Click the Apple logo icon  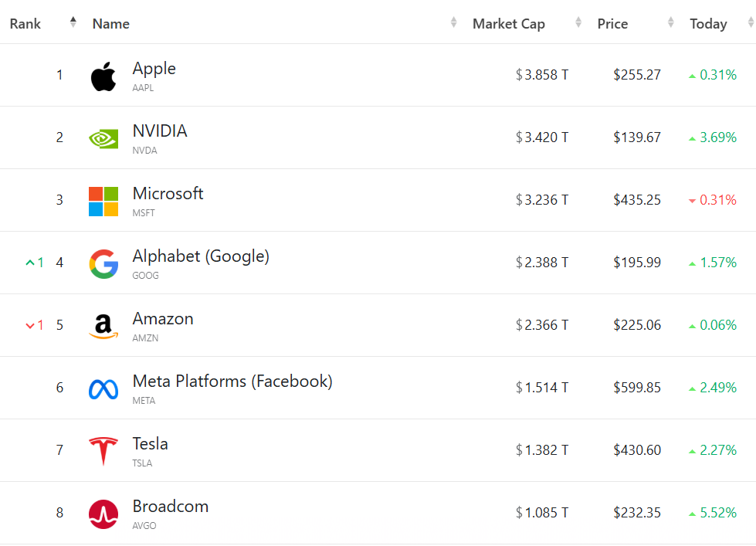pyautogui.click(x=103, y=76)
